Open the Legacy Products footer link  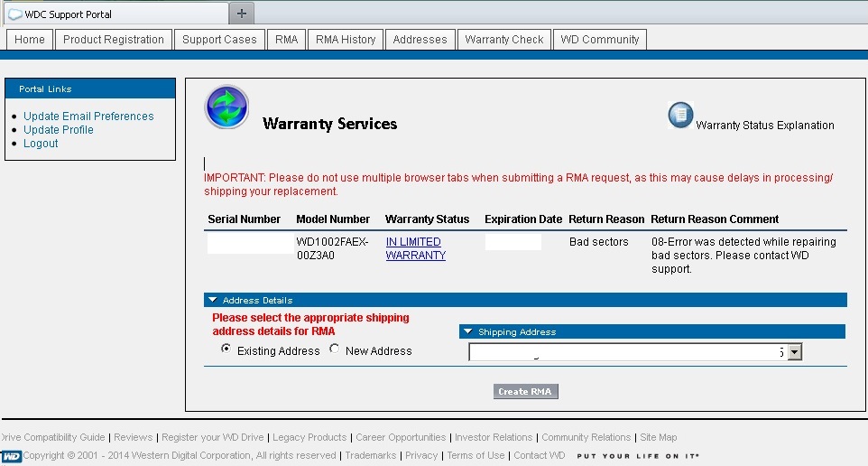[x=309, y=437]
